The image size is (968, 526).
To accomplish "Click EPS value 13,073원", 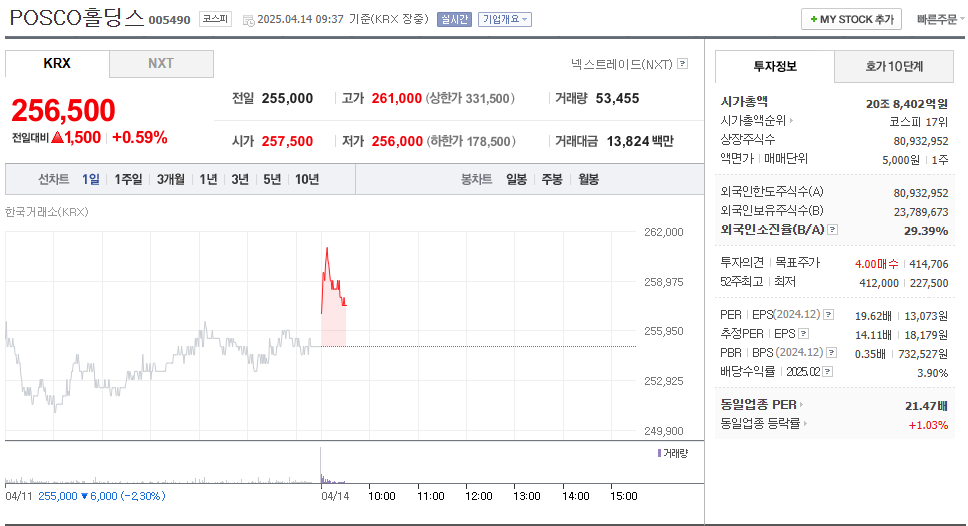I will (x=926, y=316).
